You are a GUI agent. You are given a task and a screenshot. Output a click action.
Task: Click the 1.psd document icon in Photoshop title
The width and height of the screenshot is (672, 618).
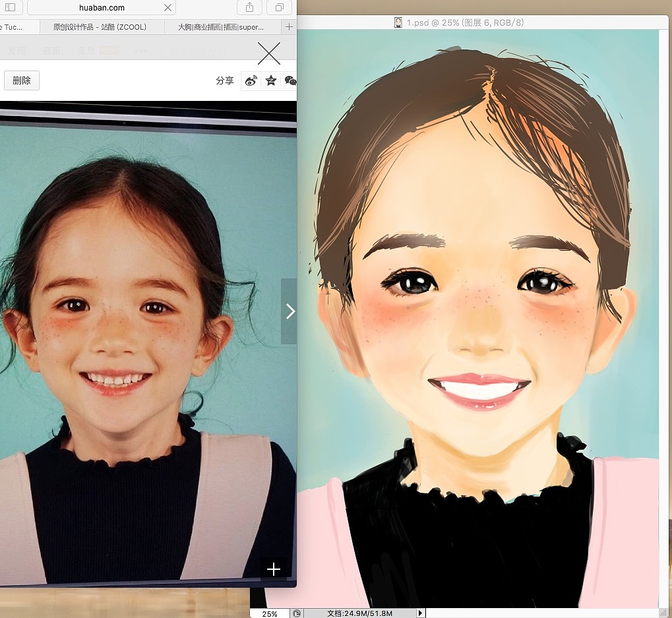point(398,22)
